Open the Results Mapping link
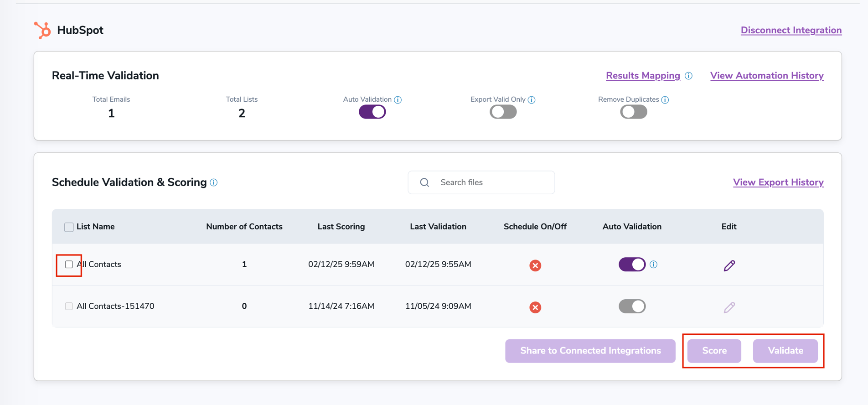Image resolution: width=868 pixels, height=405 pixels. 643,76
